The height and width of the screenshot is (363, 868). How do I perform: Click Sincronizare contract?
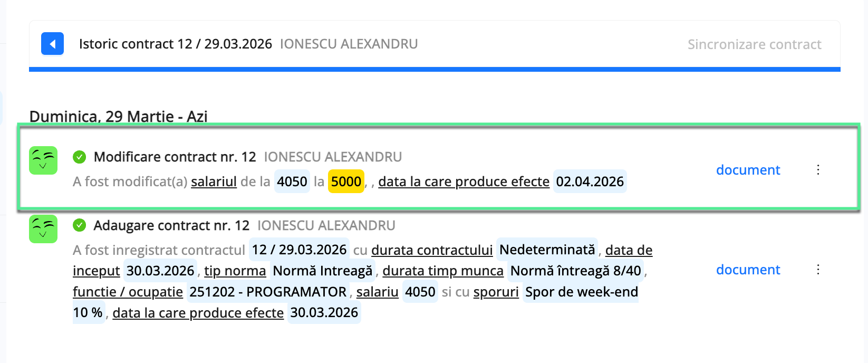[754, 44]
